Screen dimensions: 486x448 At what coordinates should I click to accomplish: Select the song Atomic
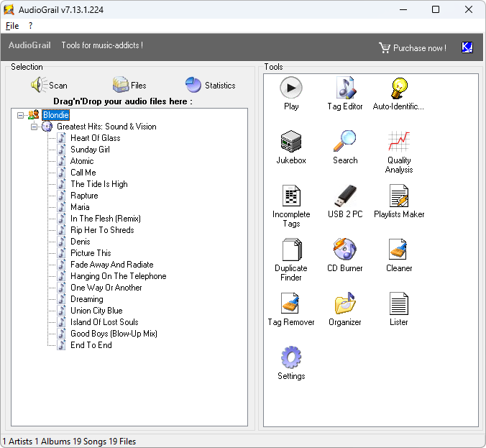point(82,161)
